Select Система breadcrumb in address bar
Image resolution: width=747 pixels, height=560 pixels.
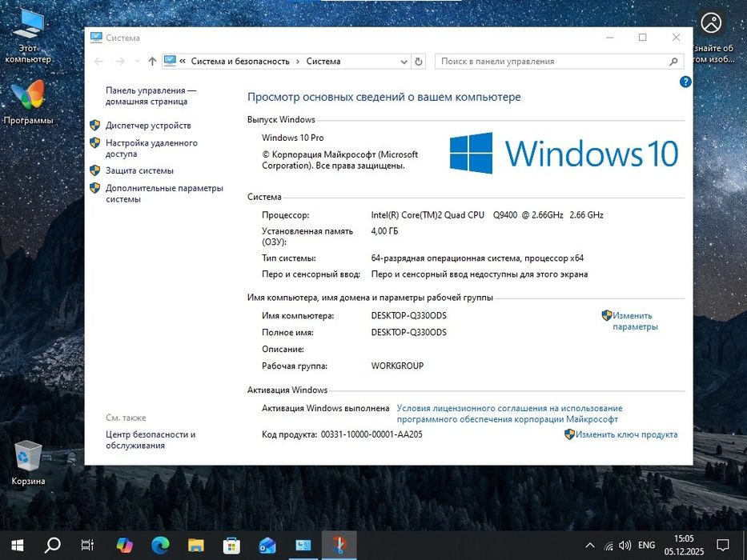click(323, 62)
